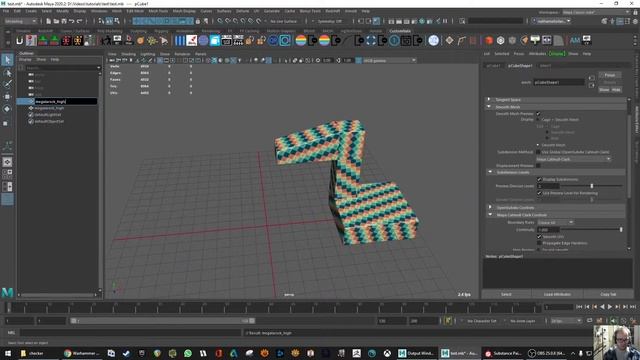
Task: Click the AM shelf icon
Action: pyautogui.click(x=575, y=40)
